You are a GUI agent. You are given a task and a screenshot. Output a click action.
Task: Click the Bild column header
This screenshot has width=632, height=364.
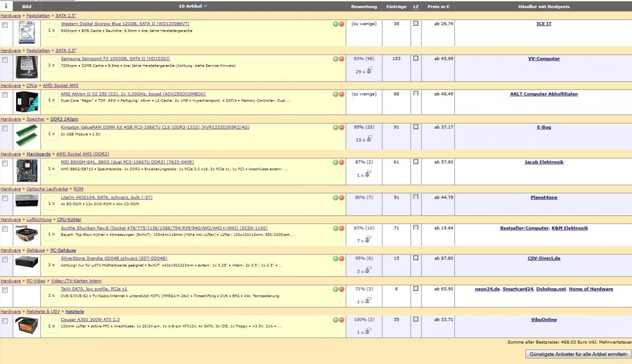click(x=26, y=6)
